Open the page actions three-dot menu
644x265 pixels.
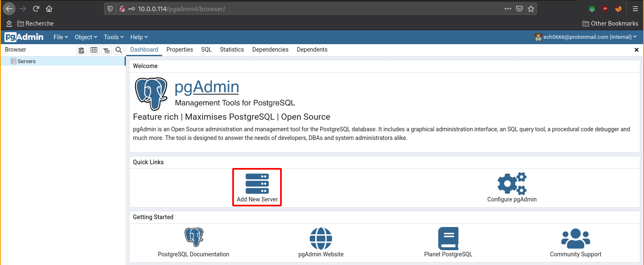[x=509, y=9]
